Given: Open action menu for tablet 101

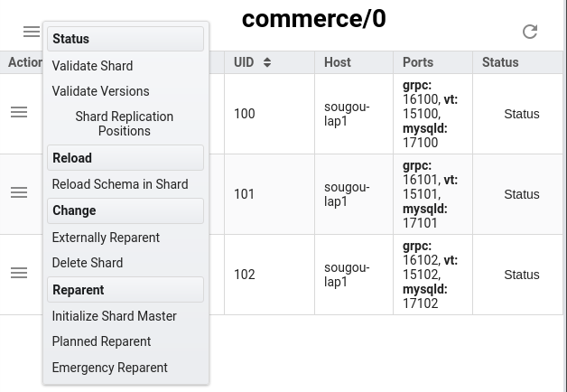Looking at the screenshot, I should [19, 193].
